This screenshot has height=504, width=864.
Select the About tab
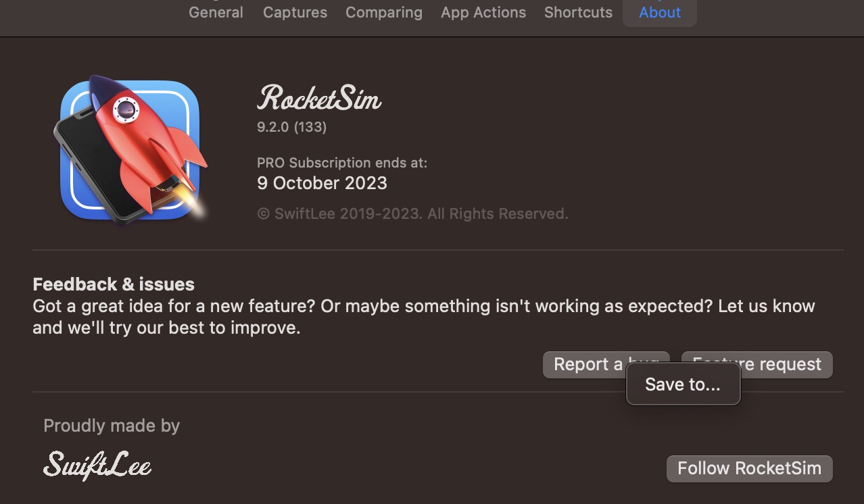coord(659,12)
